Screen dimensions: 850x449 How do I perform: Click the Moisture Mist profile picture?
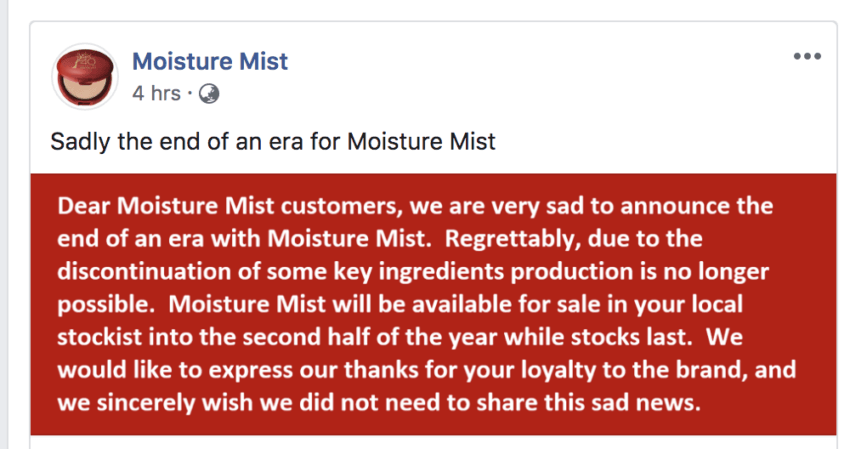point(84,76)
